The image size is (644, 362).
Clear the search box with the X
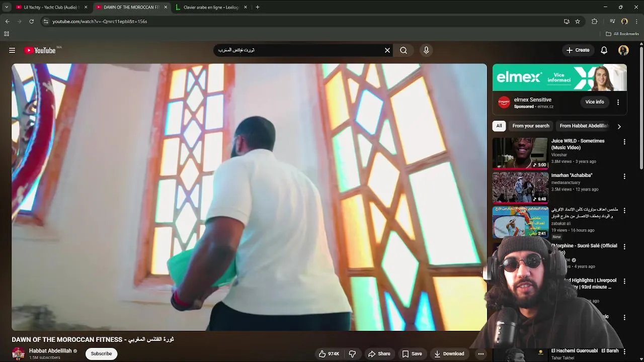point(387,50)
